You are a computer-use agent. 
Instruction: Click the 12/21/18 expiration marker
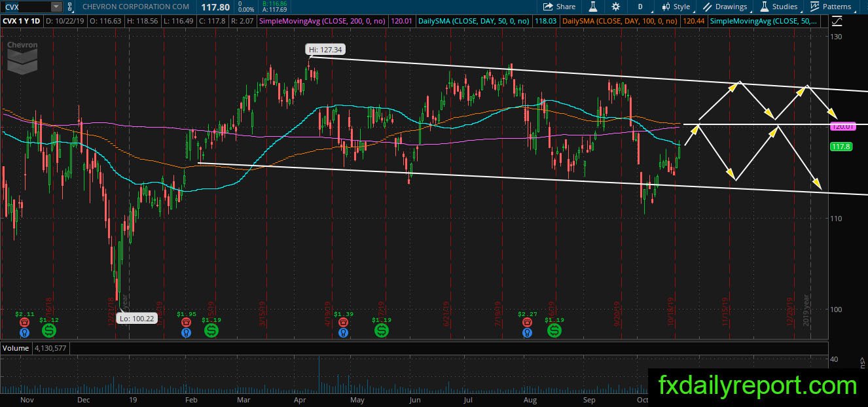pyautogui.click(x=109, y=313)
